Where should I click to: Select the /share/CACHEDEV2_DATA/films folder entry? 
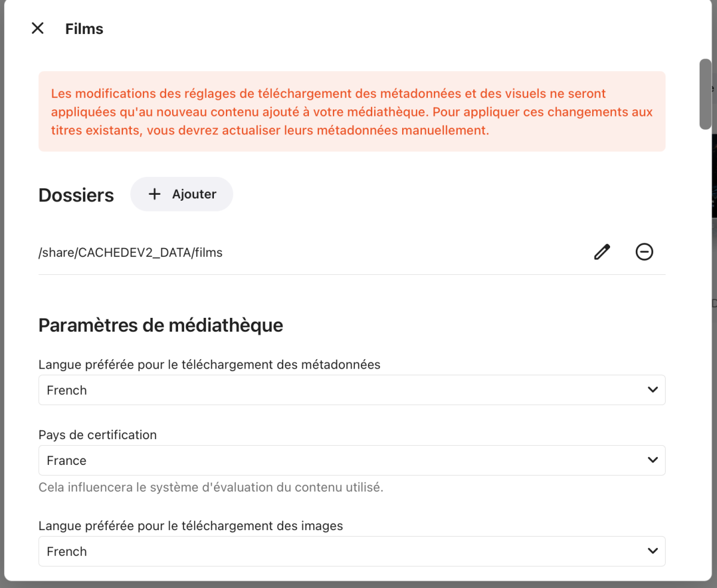[x=130, y=252]
